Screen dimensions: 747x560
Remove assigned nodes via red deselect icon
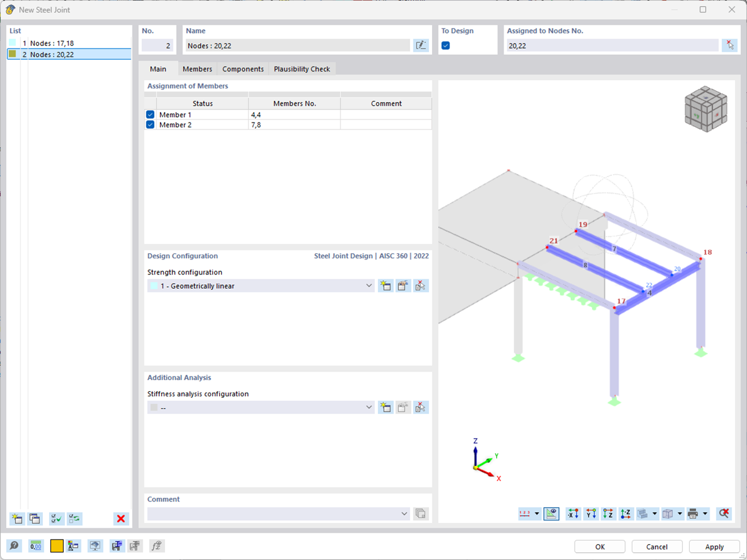(730, 45)
